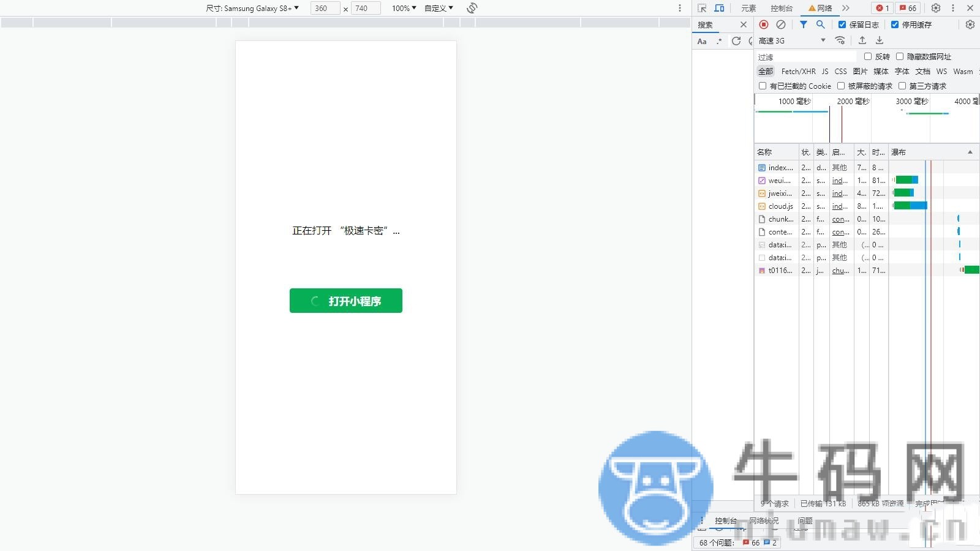The height and width of the screenshot is (551, 980).
Task: Open the 自定义 throttling dropdown in device bar
Action: [439, 8]
